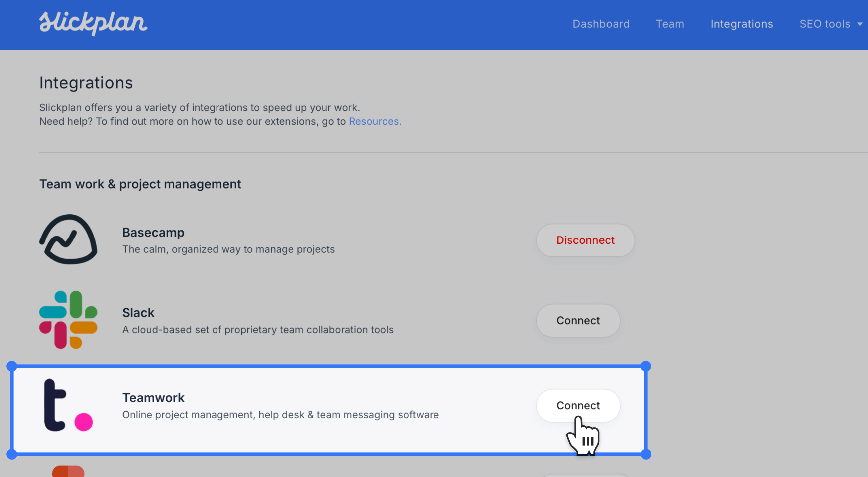Click the top-left selection handle of Teamwork row

11,366
